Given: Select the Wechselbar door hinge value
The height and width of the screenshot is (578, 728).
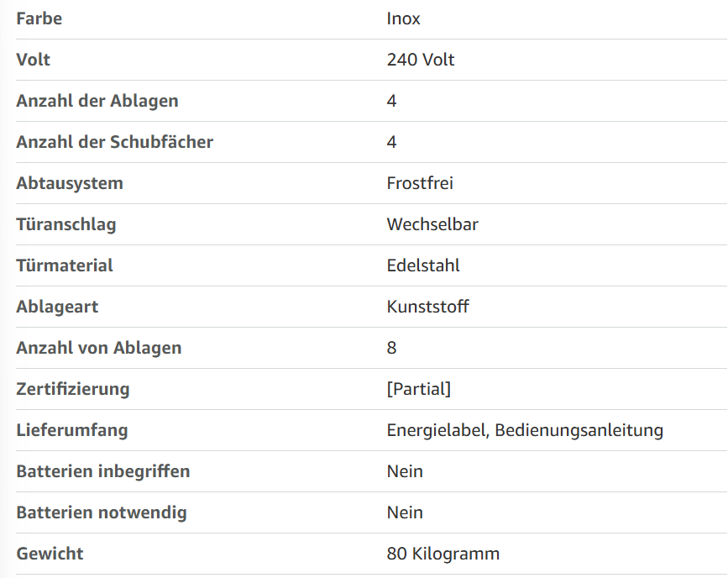Looking at the screenshot, I should (x=432, y=224).
